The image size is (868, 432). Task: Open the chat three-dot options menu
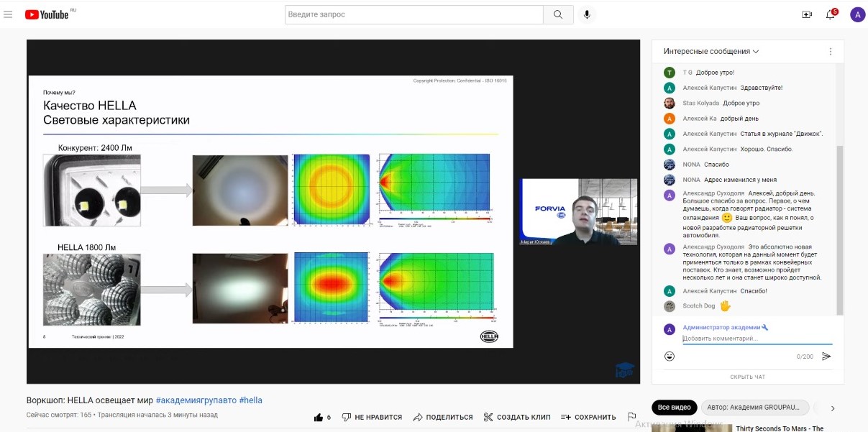[830, 52]
